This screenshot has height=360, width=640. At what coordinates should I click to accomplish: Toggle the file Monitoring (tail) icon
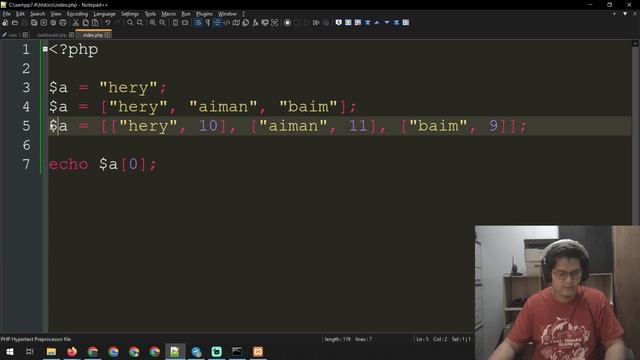pyautogui.click(x=274, y=23)
